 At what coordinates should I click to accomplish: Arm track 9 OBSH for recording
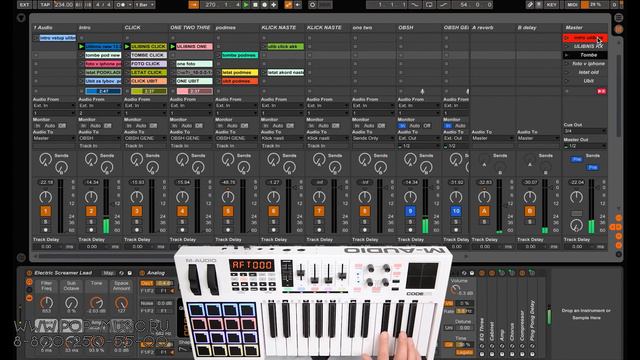410,230
